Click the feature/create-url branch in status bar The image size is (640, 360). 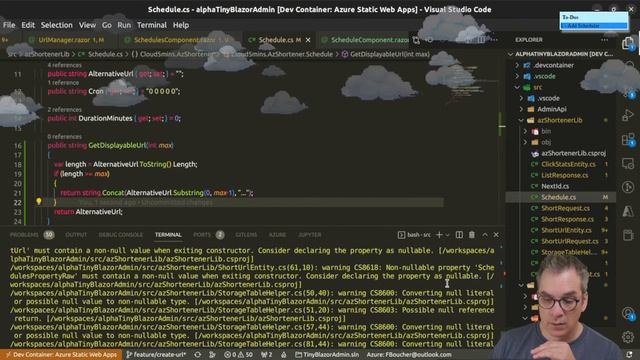click(x=156, y=355)
